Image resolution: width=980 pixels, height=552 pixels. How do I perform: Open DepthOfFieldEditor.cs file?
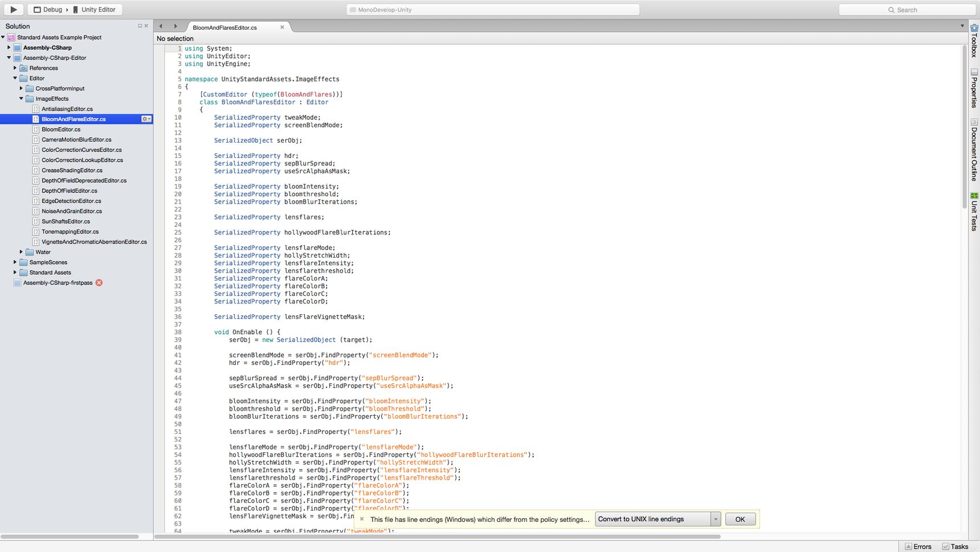[69, 191]
